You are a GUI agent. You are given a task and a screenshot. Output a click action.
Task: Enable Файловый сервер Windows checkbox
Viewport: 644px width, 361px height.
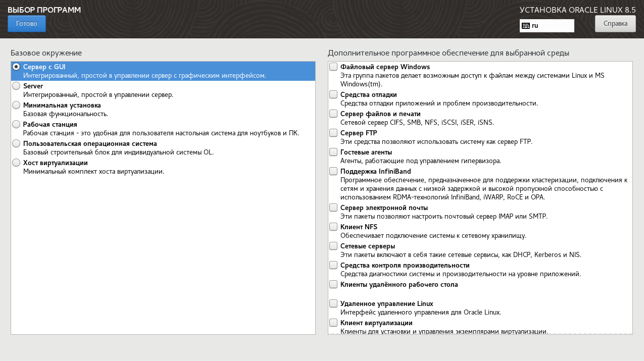pyautogui.click(x=333, y=67)
